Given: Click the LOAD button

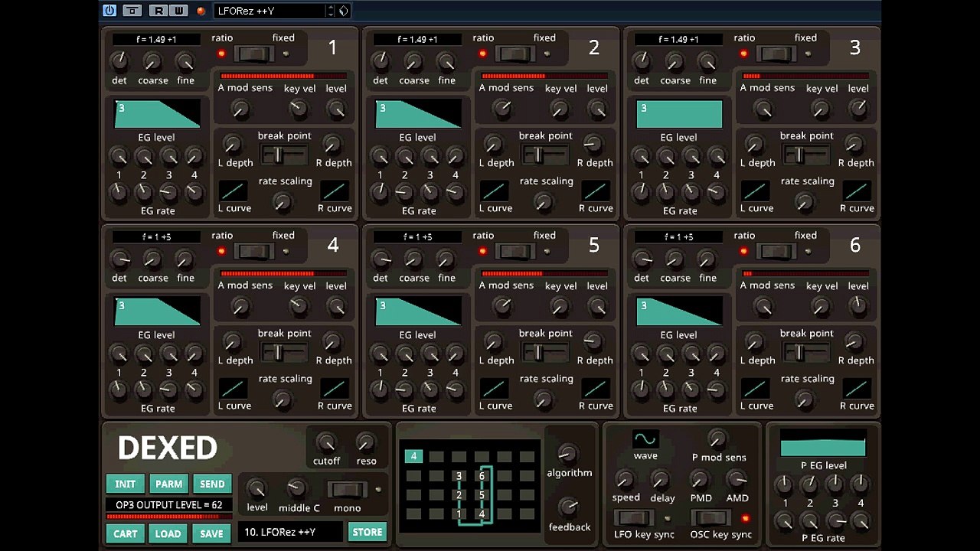Looking at the screenshot, I should point(168,533).
